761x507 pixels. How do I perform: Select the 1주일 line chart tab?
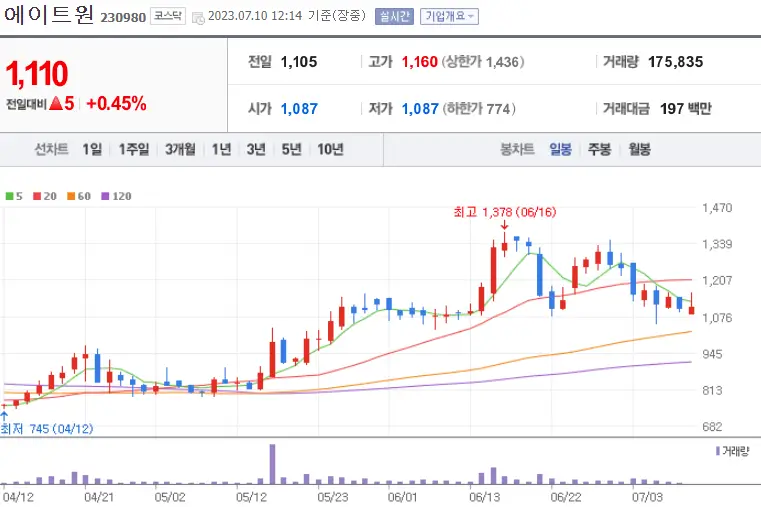134,149
